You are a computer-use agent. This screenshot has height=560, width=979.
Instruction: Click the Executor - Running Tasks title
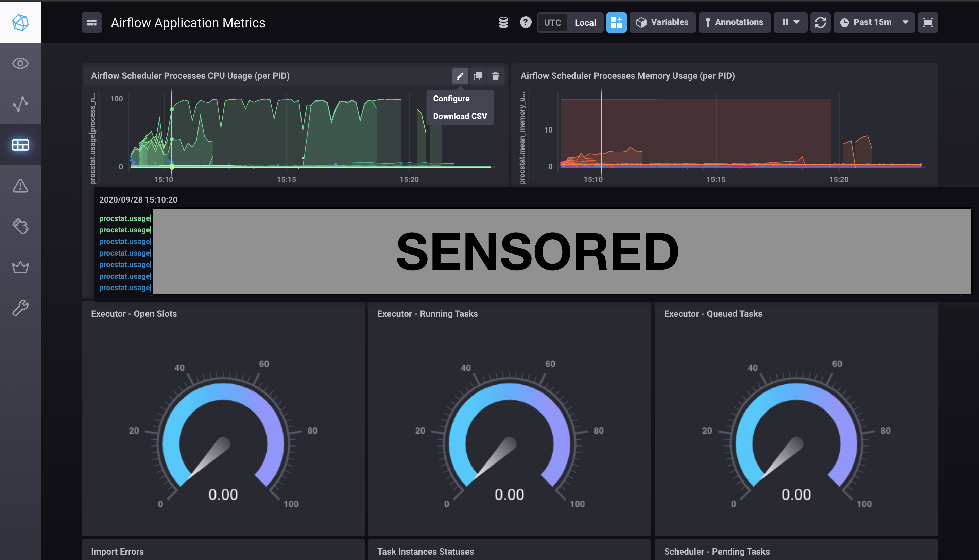[427, 313]
